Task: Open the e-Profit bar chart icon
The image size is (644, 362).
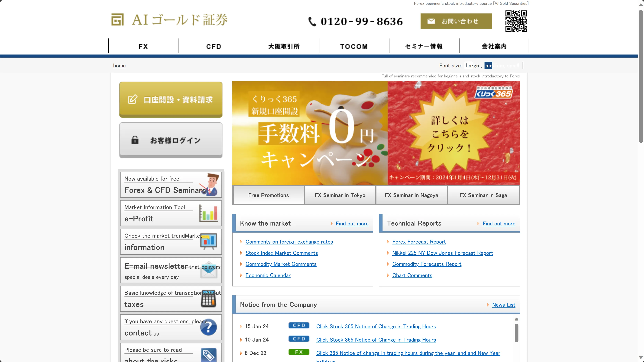Action: (208, 213)
